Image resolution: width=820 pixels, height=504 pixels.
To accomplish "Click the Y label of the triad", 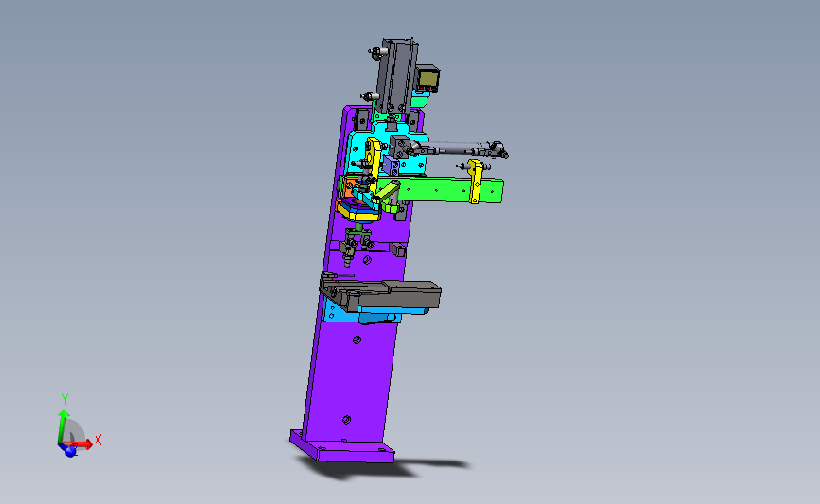I will 65,399.
